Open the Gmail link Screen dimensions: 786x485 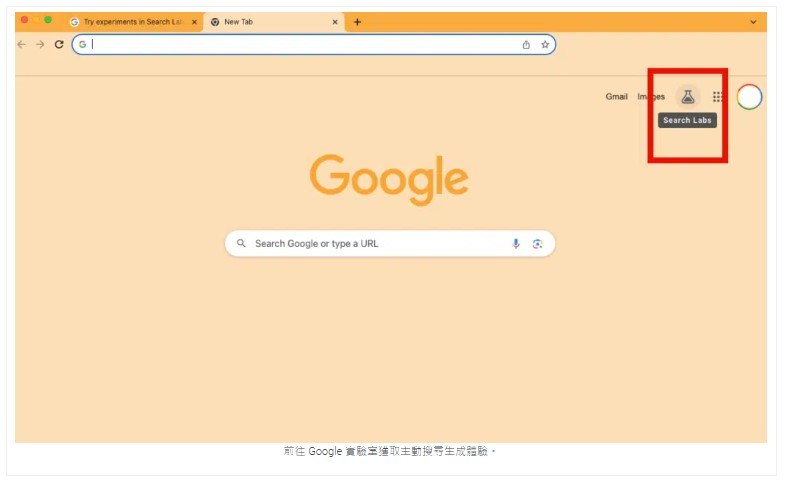[616, 97]
